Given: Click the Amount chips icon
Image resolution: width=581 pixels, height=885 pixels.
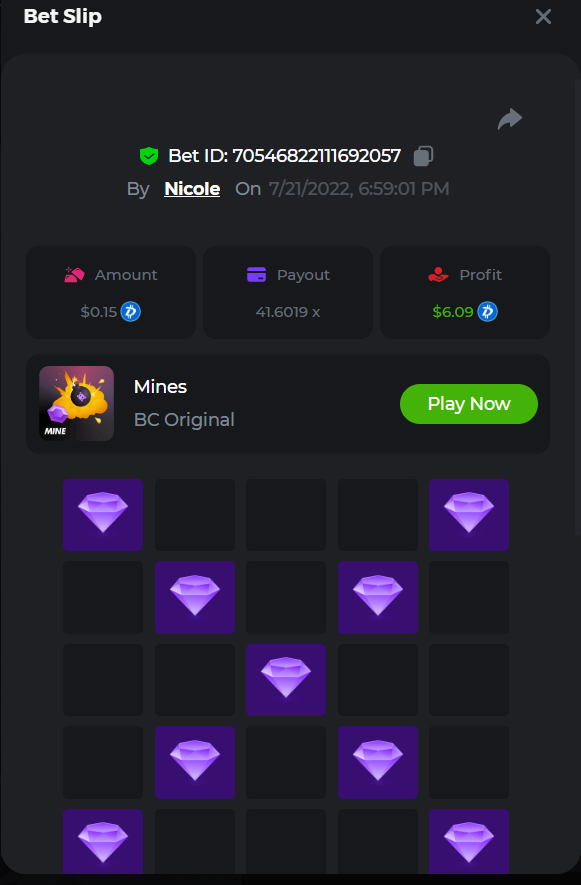Looking at the screenshot, I should click(x=74, y=275).
